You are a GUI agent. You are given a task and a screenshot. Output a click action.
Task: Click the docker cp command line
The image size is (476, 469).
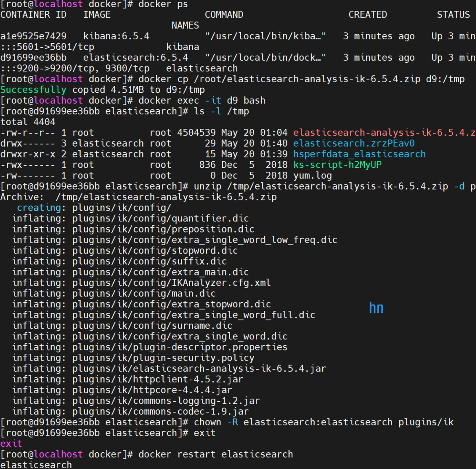click(302, 79)
